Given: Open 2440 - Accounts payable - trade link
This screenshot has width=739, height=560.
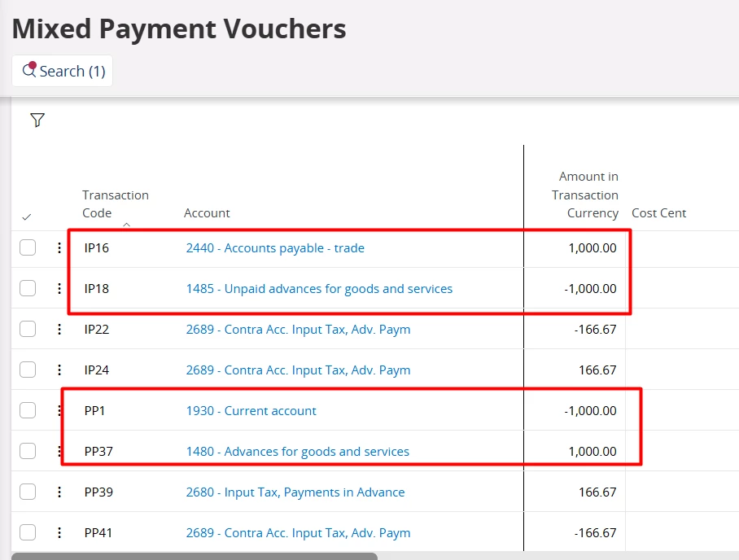Looking at the screenshot, I should tap(275, 248).
